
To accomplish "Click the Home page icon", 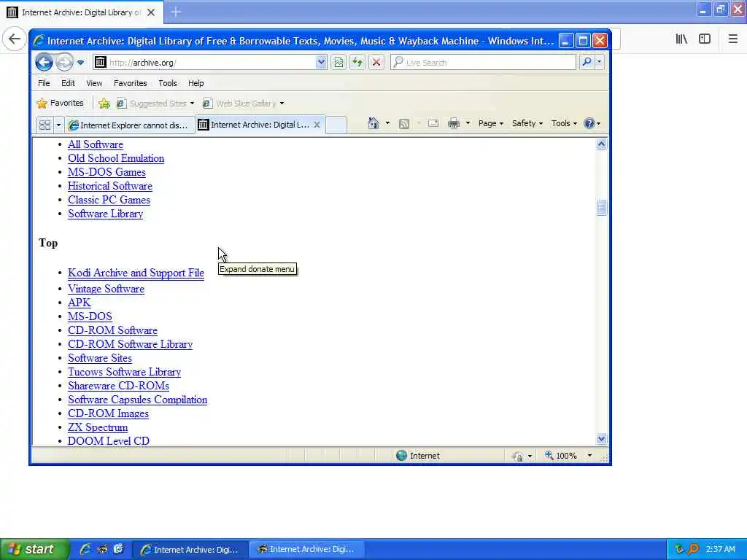I will pyautogui.click(x=373, y=123).
